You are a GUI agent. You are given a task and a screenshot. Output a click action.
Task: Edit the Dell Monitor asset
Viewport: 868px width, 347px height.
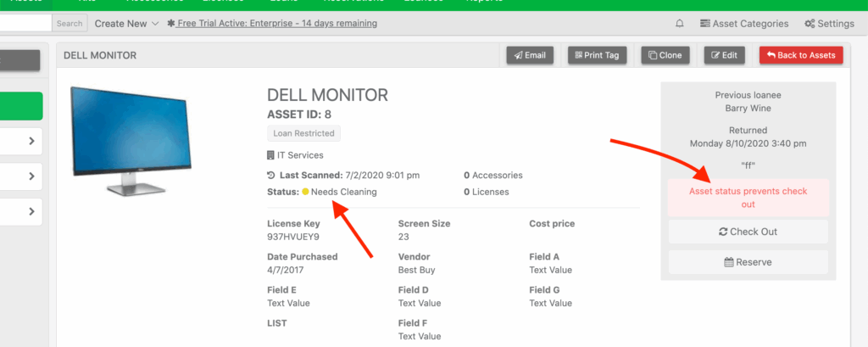click(724, 56)
